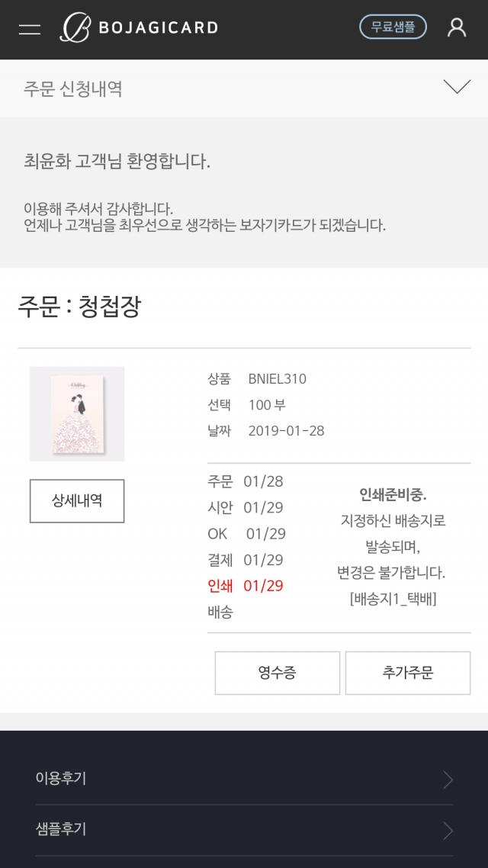The height and width of the screenshot is (868, 488).
Task: Open the wedding invitation product thumbnail
Action: click(x=77, y=414)
